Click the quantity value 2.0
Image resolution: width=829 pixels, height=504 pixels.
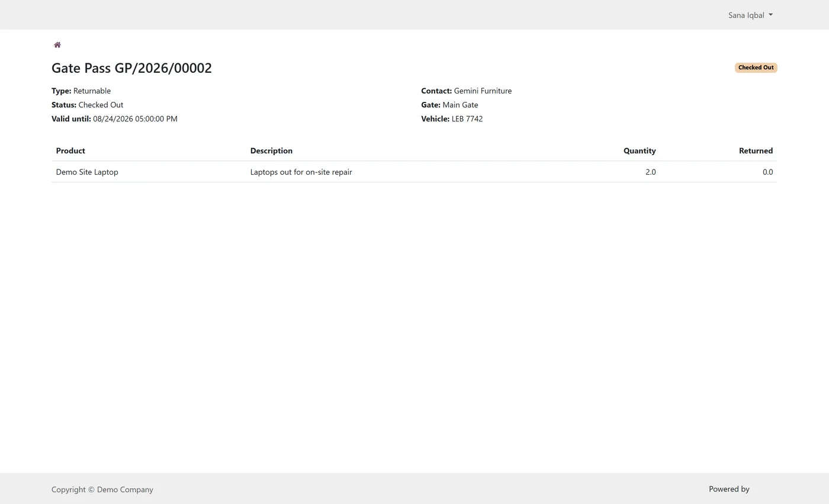[650, 172]
